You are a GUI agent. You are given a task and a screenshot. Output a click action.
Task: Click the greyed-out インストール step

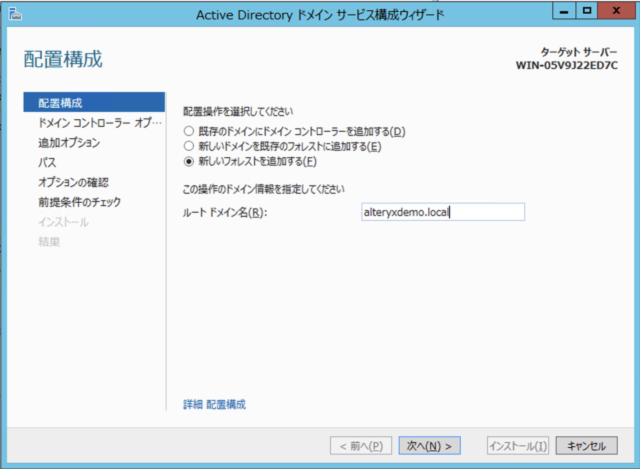coord(63,222)
